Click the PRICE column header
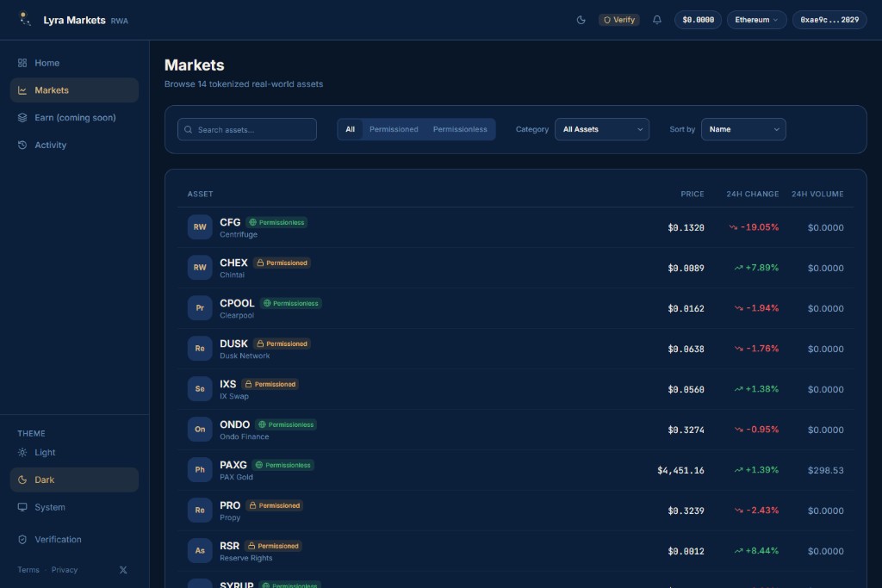882x588 pixels. (693, 194)
